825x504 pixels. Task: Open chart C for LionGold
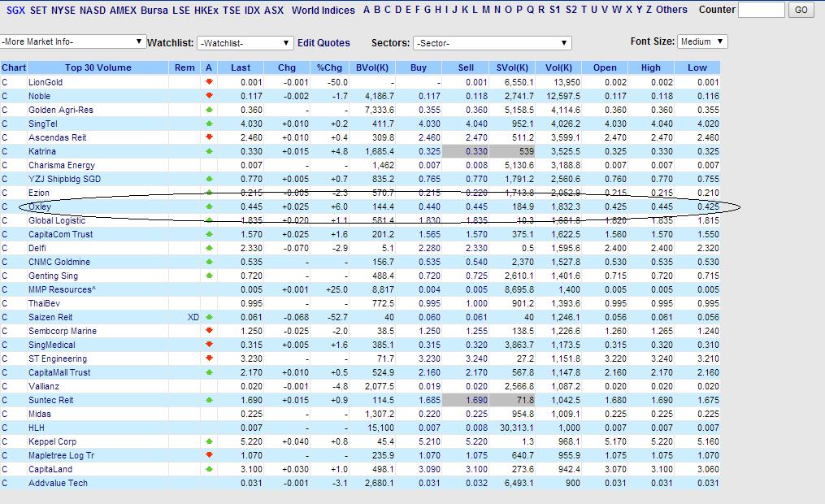click(5, 82)
